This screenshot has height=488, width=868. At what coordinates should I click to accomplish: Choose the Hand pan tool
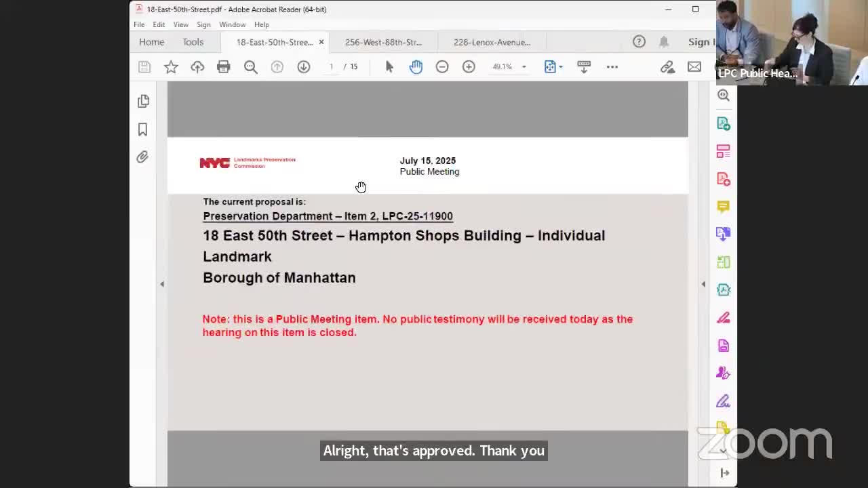416,66
